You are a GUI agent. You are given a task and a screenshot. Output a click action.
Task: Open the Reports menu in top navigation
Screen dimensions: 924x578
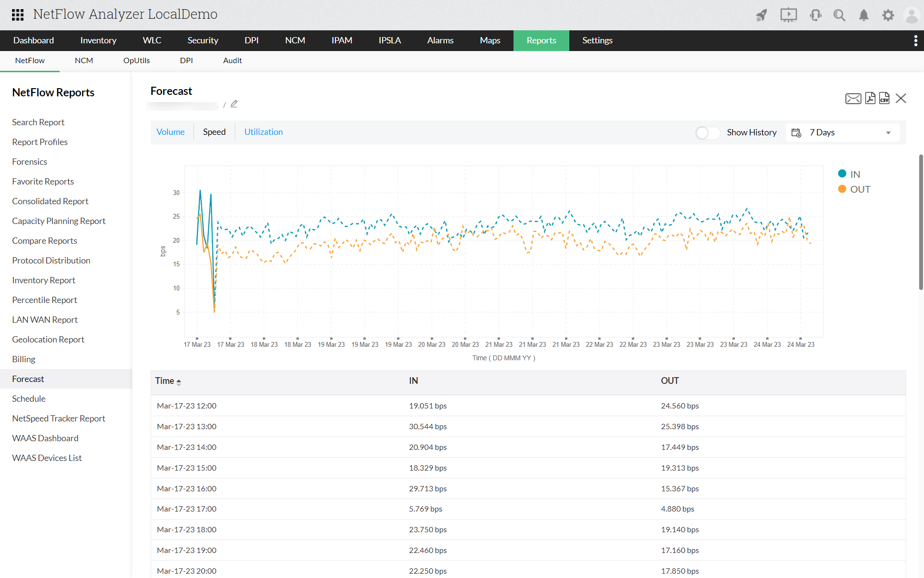[x=541, y=40]
